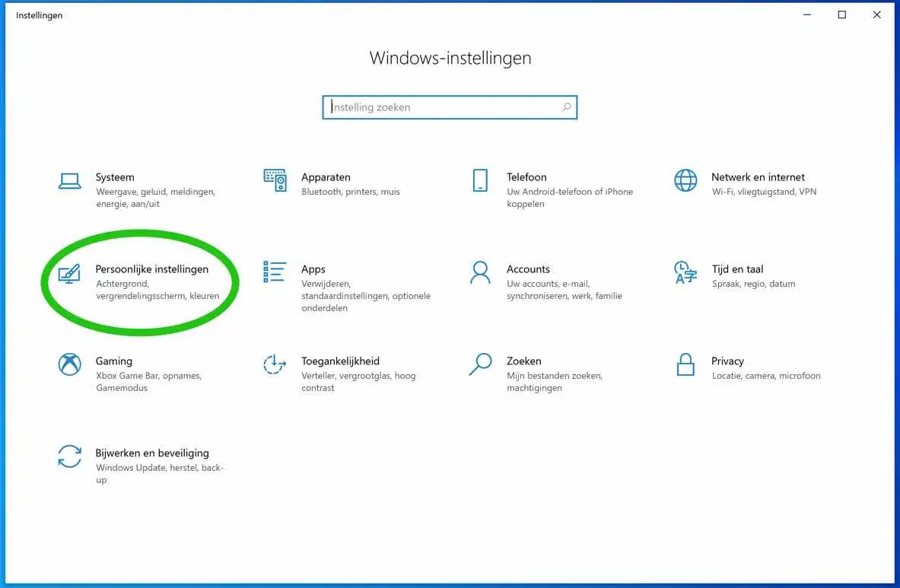Click 'Wi-Fi, vliegtuigstand, VPN' description
900x588 pixels.
tap(764, 192)
